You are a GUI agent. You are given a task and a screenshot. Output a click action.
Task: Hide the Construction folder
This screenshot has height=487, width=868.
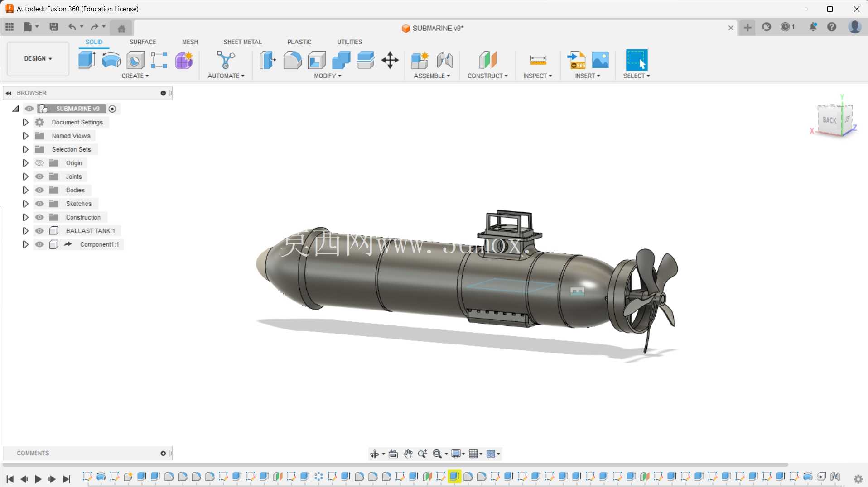[39, 217]
